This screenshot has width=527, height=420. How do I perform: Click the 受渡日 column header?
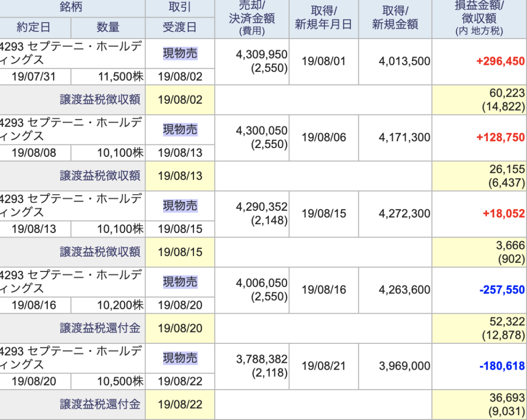(180, 27)
